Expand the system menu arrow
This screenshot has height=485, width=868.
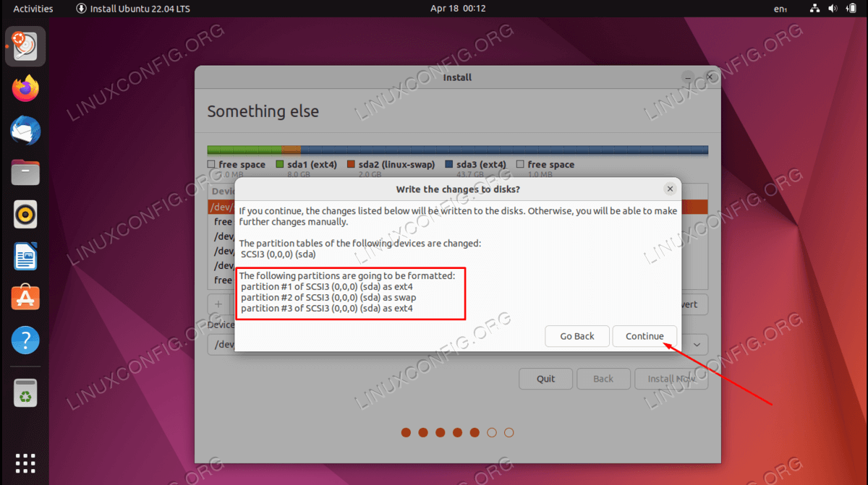(x=851, y=9)
